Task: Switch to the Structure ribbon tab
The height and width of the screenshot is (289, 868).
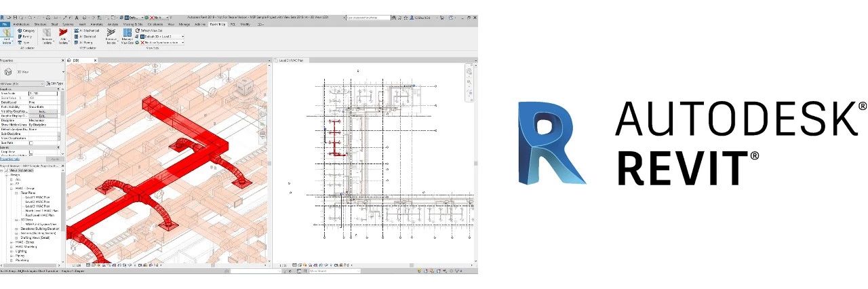Action: (40, 24)
